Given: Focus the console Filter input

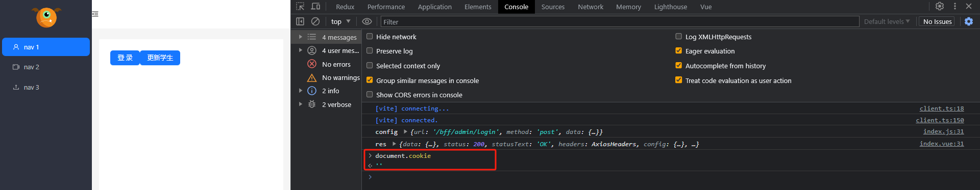Looking at the screenshot, I should pyautogui.click(x=620, y=21).
